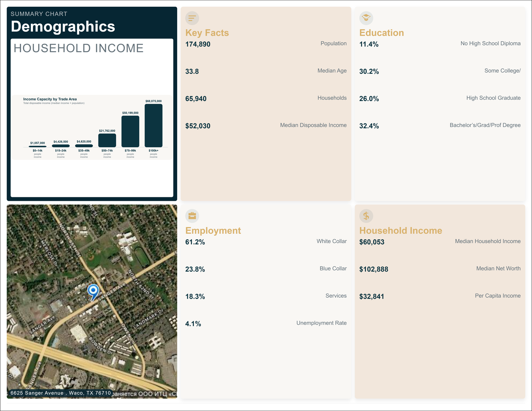Click the $50–74k income bar
The image size is (532, 411).
coord(107,140)
